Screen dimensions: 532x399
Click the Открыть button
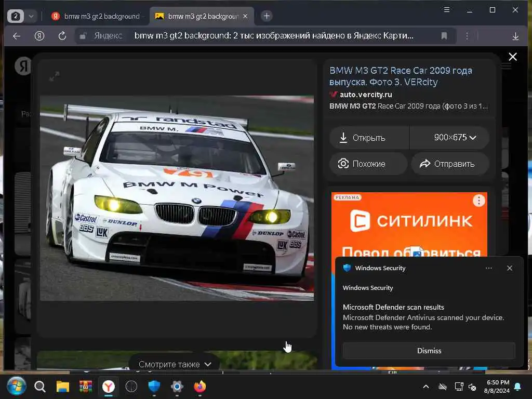369,138
